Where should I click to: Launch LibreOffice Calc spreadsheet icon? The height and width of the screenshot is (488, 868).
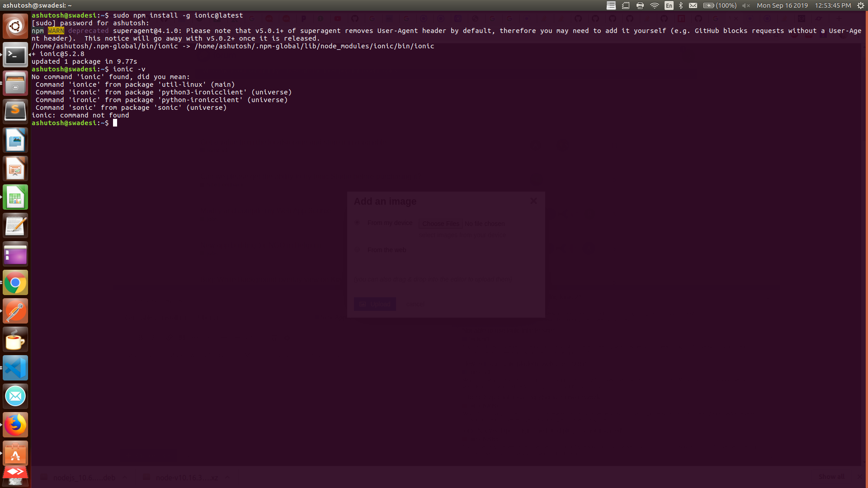(15, 197)
